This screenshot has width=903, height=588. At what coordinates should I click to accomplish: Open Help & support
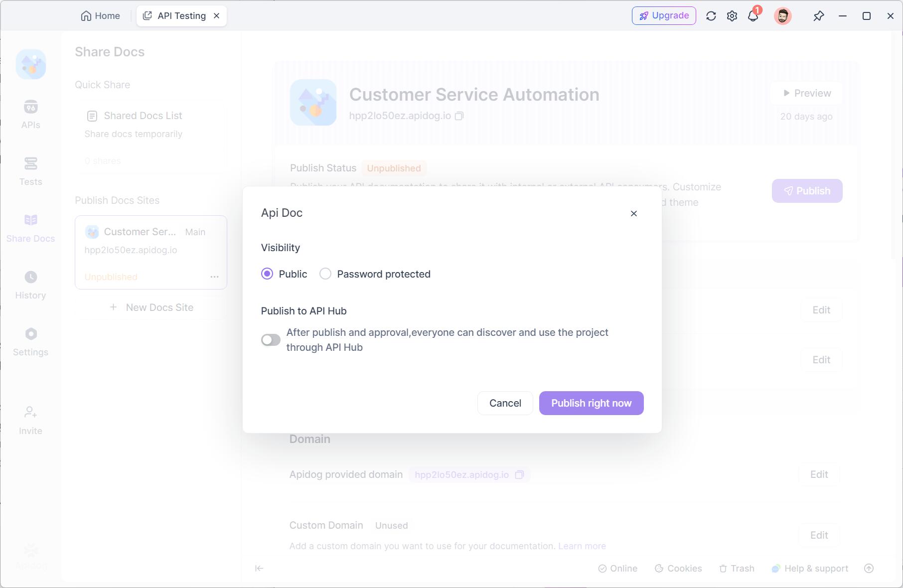[810, 569]
